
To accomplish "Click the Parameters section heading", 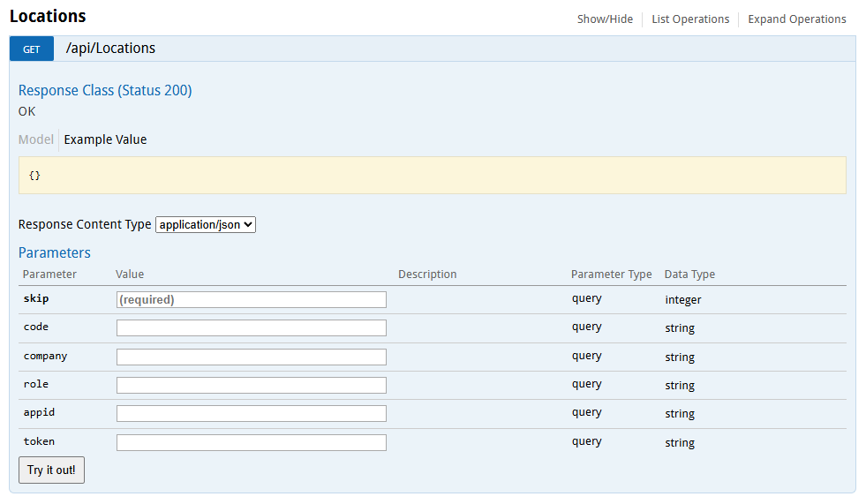I will [55, 252].
